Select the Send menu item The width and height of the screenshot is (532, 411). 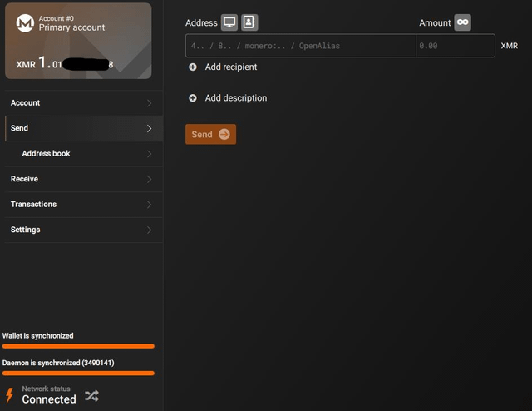pyautogui.click(x=84, y=128)
